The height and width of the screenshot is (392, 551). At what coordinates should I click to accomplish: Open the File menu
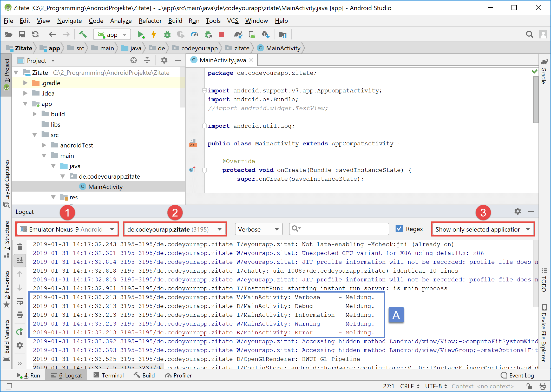[x=8, y=21]
